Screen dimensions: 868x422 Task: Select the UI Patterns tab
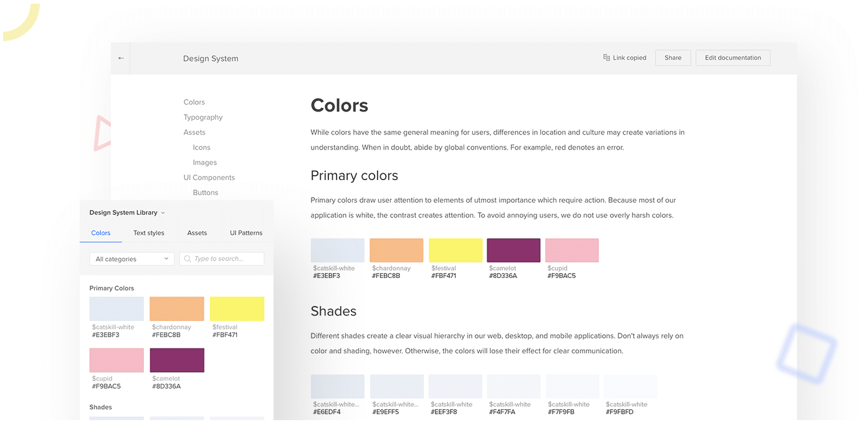(246, 233)
